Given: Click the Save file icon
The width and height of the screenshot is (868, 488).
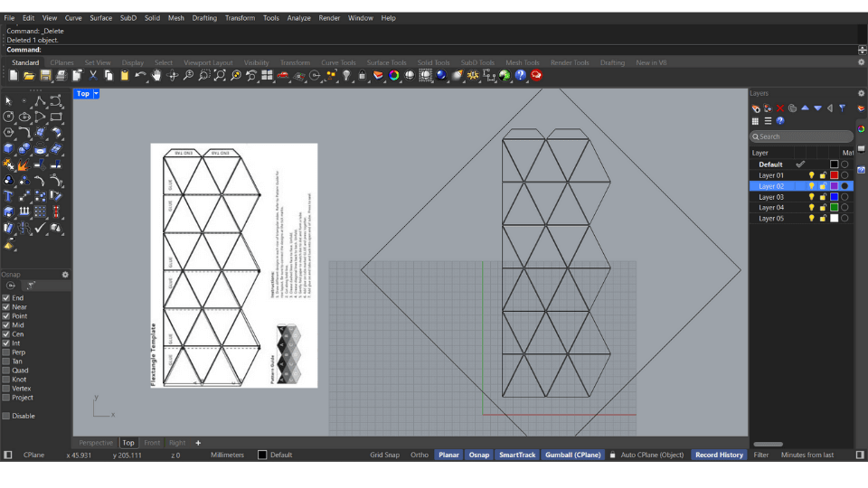Looking at the screenshot, I should 45,76.
